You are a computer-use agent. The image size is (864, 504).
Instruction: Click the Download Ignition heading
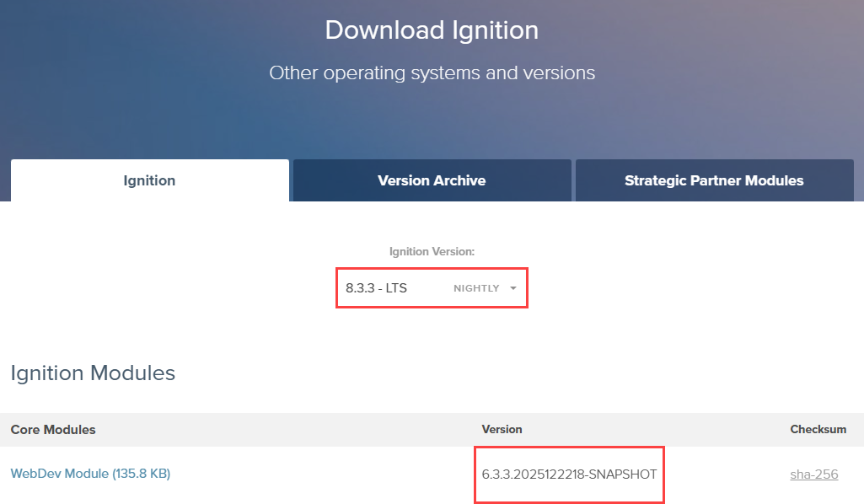coord(432,30)
